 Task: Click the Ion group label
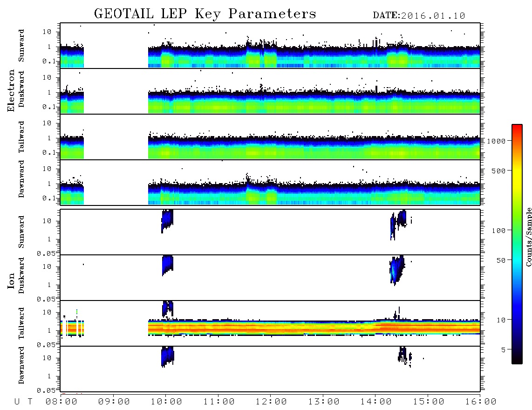pyautogui.click(x=11, y=280)
